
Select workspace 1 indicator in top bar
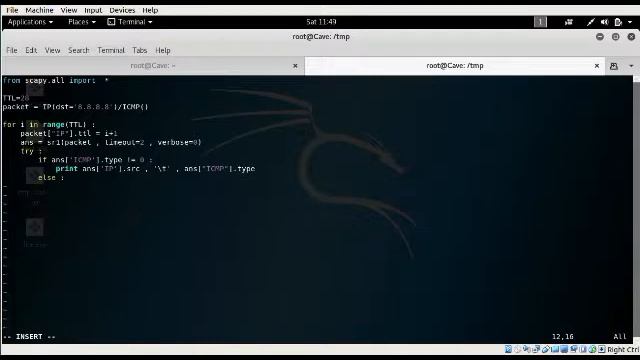tap(540, 22)
